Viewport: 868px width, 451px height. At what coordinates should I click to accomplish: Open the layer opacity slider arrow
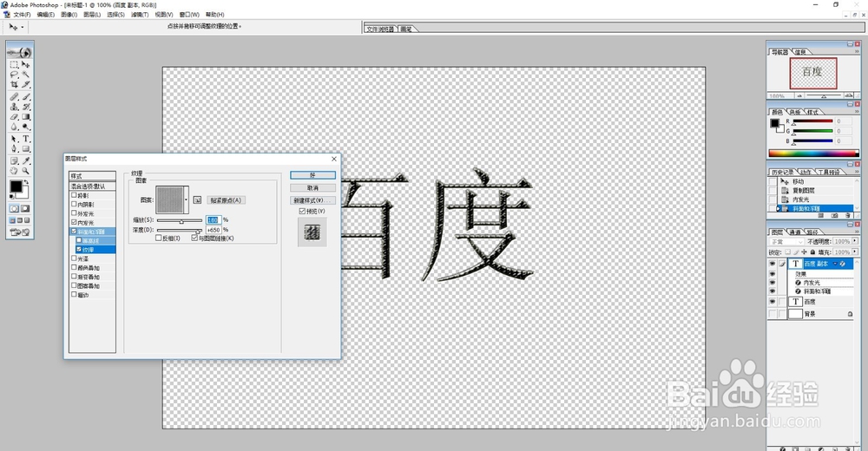click(855, 241)
